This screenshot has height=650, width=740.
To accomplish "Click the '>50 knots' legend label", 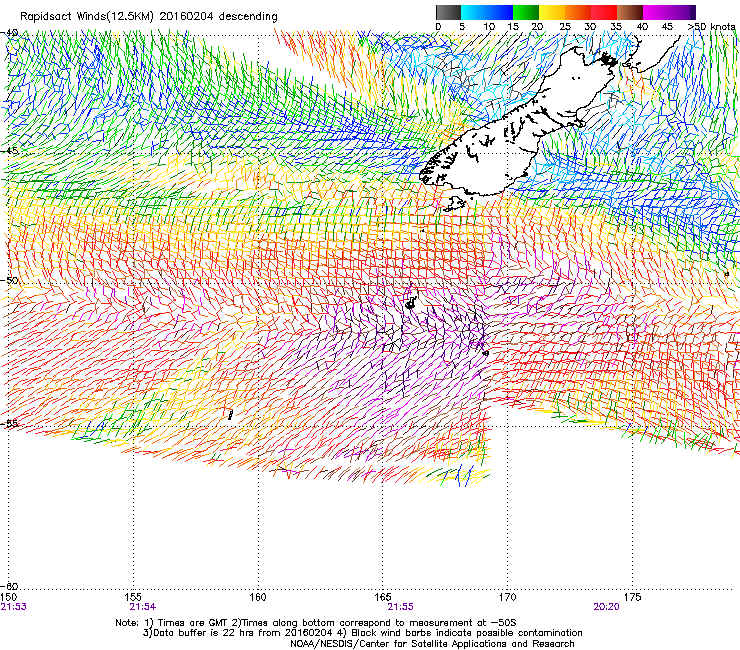I will (x=711, y=26).
